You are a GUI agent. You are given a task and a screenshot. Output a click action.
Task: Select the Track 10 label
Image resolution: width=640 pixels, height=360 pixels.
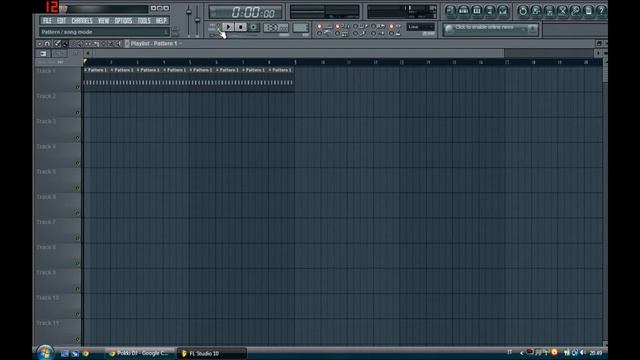tap(48, 298)
